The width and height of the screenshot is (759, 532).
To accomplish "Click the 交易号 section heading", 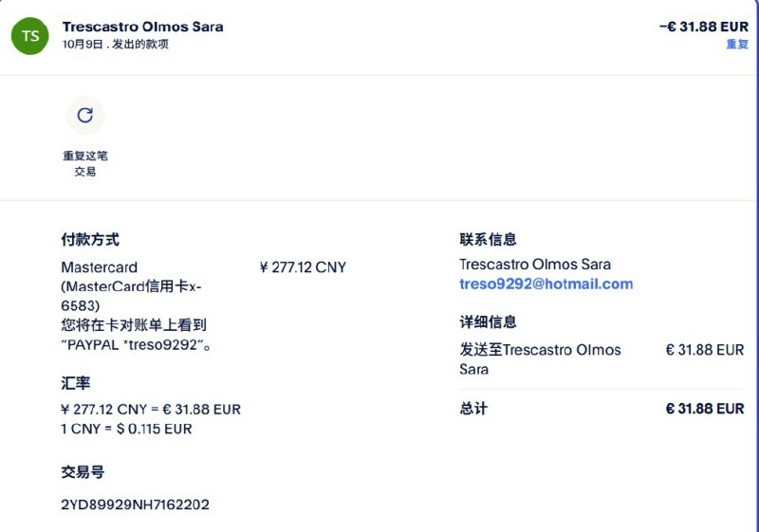I will point(83,472).
